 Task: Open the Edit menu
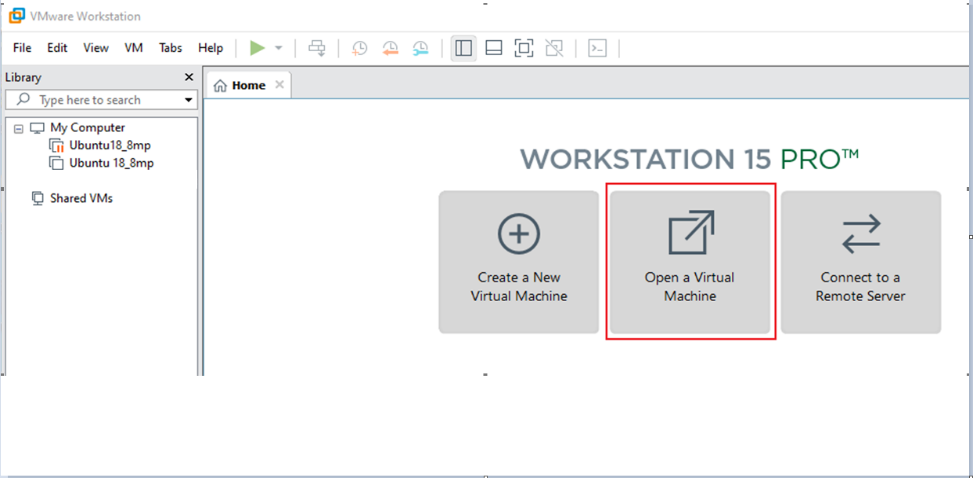point(57,48)
